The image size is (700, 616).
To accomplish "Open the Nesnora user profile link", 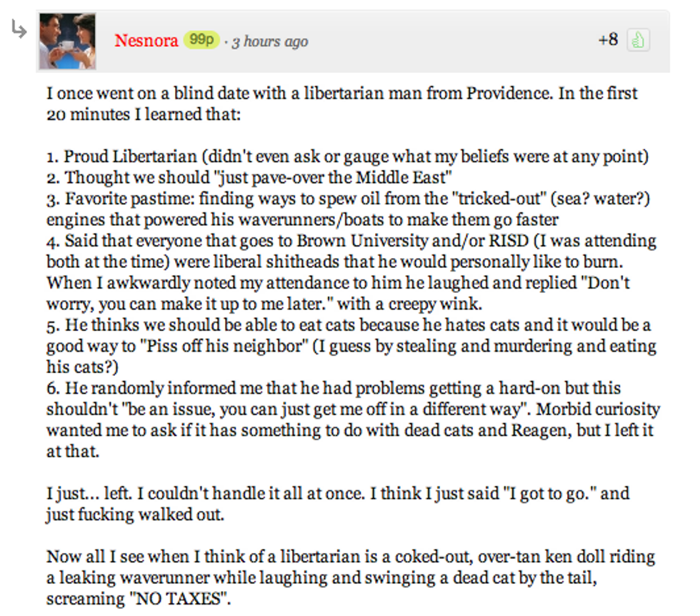I will tap(146, 41).
